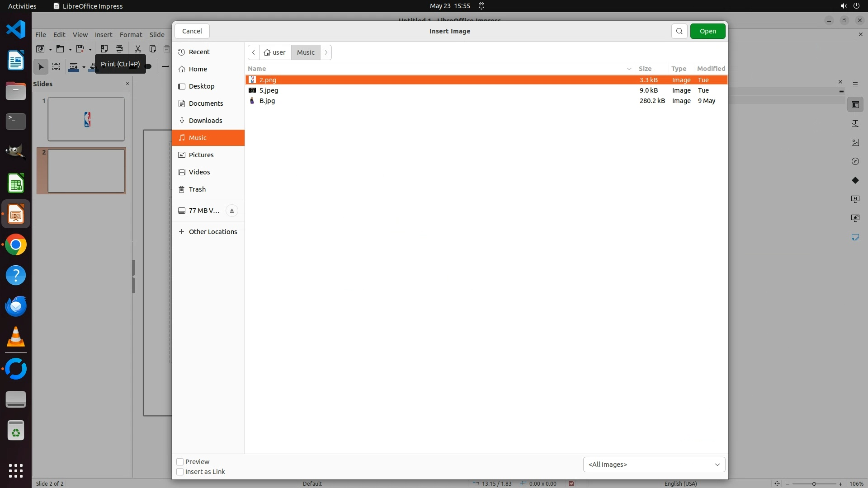Click the search icon in dialog header
This screenshot has width=868, height=488.
point(679,31)
